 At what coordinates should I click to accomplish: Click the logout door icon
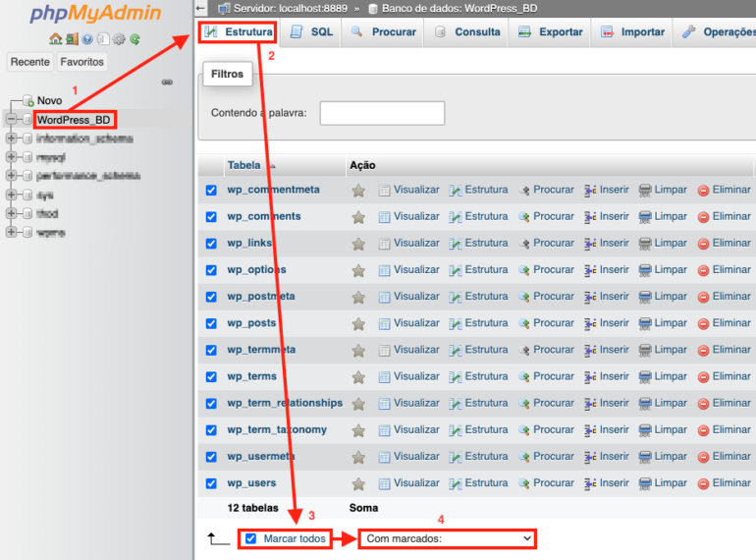point(72,39)
